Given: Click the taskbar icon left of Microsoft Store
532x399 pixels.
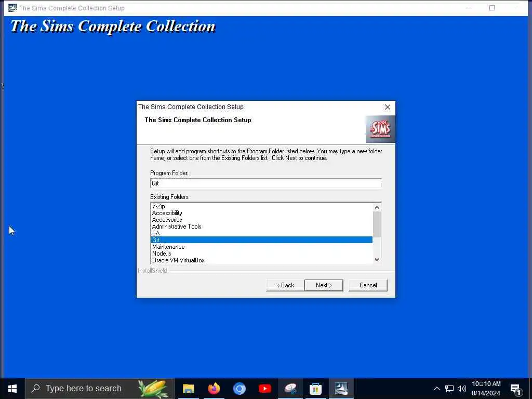Looking at the screenshot, I should click(x=290, y=389).
